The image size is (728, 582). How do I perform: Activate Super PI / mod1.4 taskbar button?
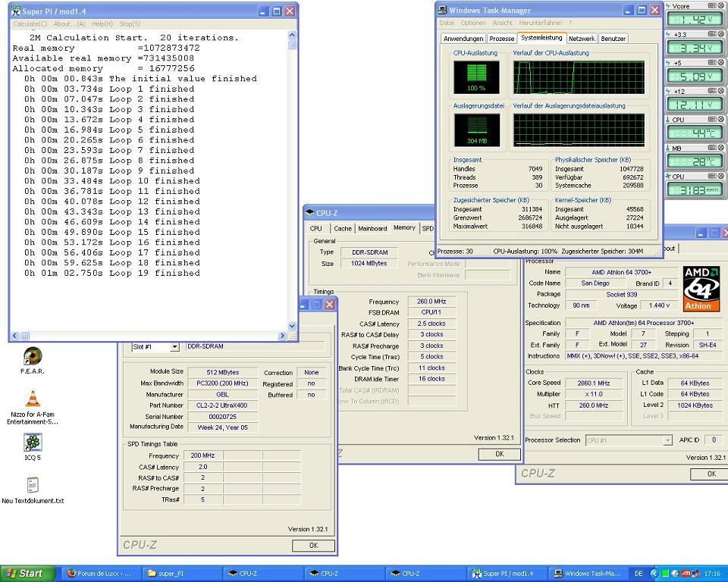point(507,574)
